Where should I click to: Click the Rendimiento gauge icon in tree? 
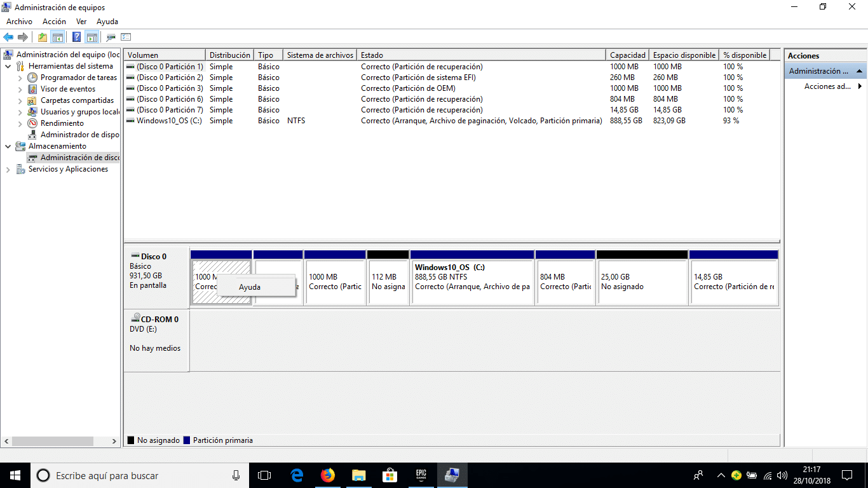(x=32, y=123)
